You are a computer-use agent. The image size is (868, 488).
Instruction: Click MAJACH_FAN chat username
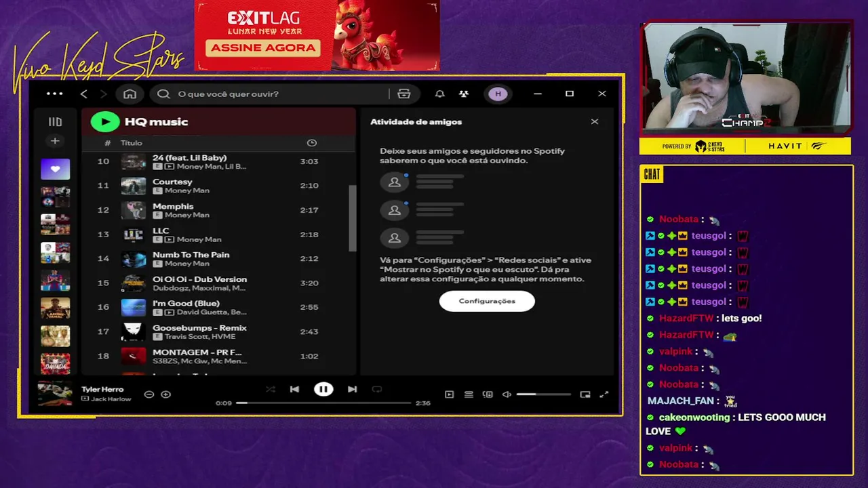(x=680, y=401)
